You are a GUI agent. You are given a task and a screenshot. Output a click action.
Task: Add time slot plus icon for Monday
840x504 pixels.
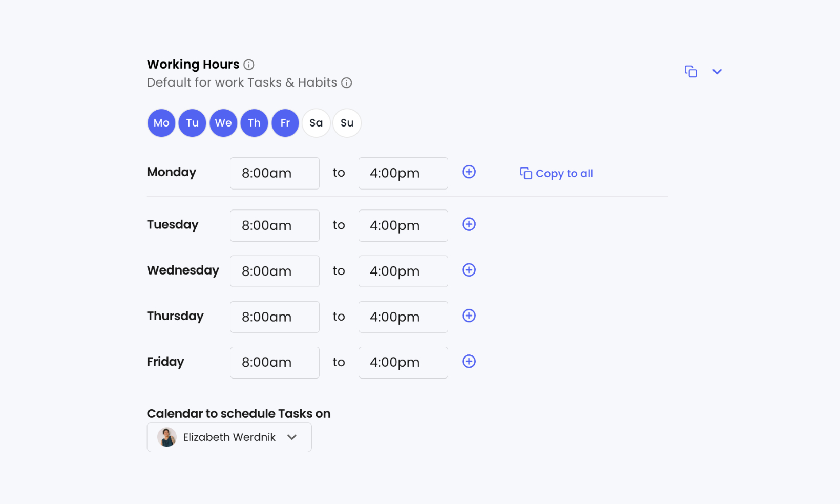[x=469, y=172]
